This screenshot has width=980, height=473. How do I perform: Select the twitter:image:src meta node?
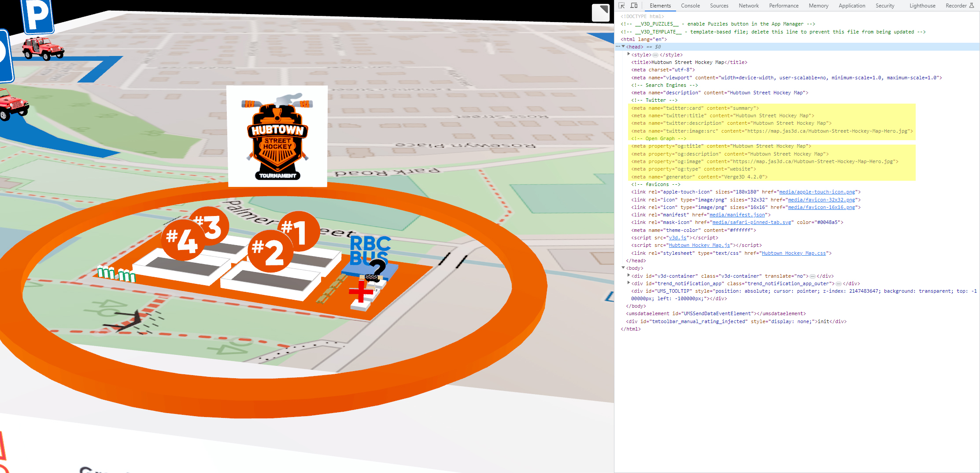pyautogui.click(x=772, y=131)
